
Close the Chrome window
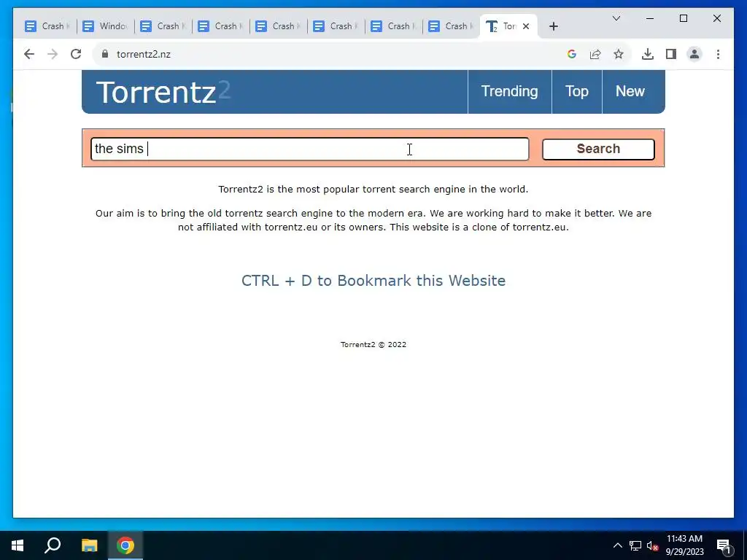point(716,18)
